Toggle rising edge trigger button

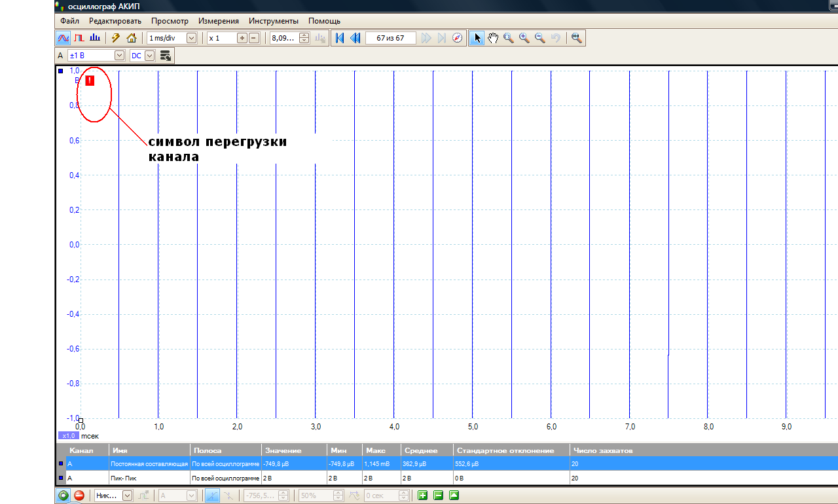213,495
